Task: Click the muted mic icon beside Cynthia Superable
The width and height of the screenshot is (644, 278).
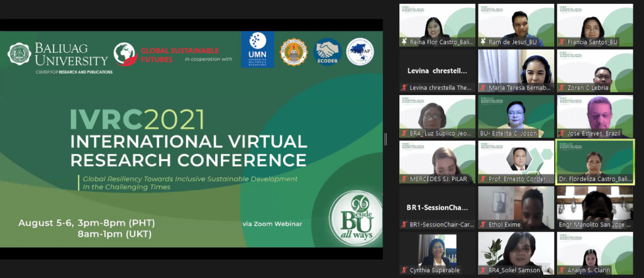Action: coord(404,270)
